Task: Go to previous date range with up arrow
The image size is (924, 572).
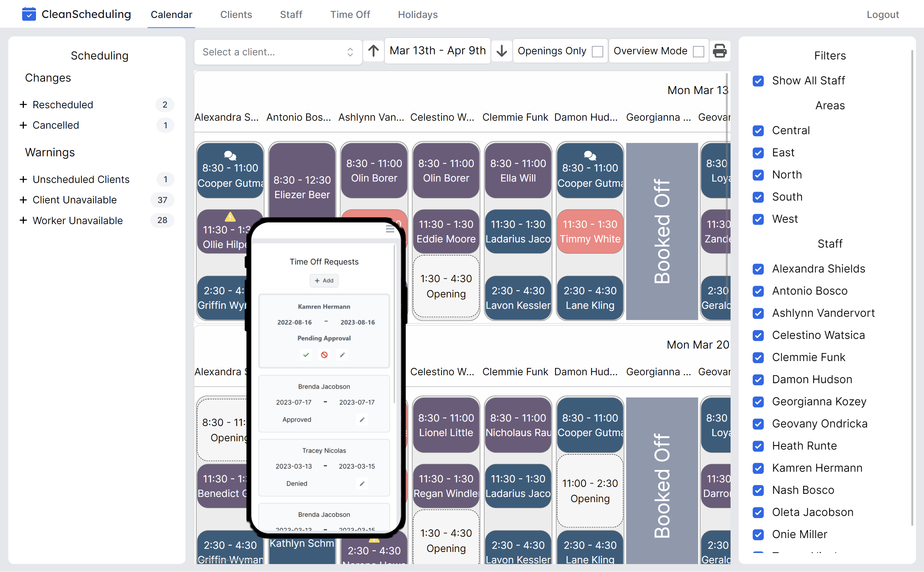Action: 373,51
